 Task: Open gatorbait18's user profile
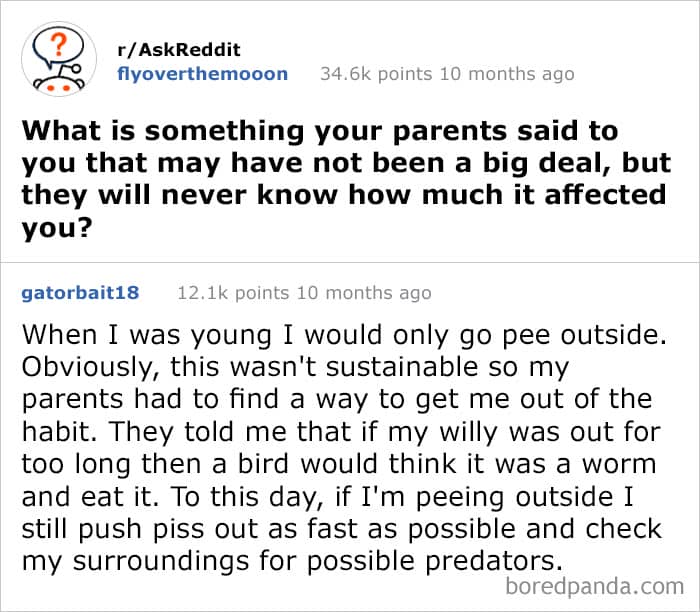[x=80, y=293]
